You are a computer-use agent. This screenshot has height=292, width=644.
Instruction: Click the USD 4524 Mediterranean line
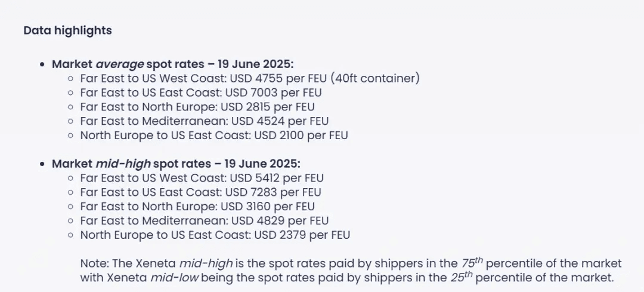click(204, 121)
